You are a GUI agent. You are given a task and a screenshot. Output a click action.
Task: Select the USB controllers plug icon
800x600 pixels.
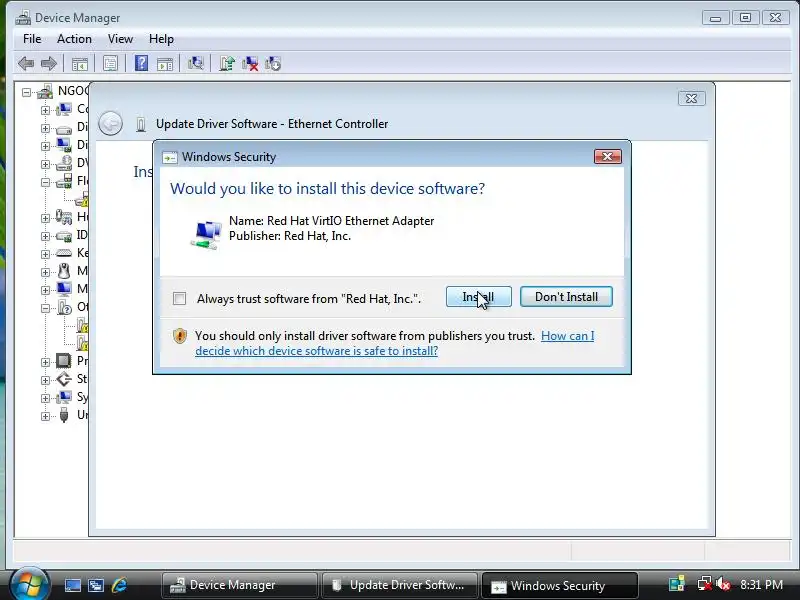tap(64, 415)
